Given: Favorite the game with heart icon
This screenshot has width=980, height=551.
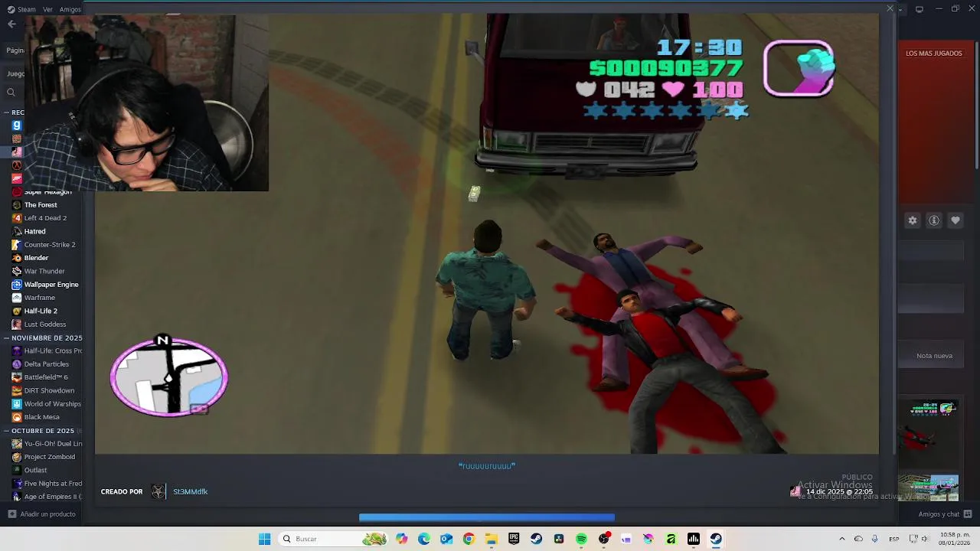Looking at the screenshot, I should [955, 220].
